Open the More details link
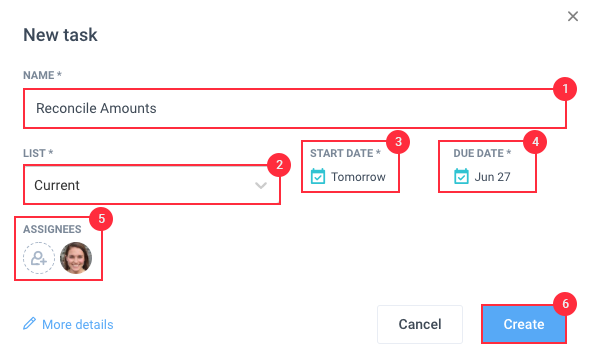This screenshot has height=362, width=592. [x=78, y=324]
